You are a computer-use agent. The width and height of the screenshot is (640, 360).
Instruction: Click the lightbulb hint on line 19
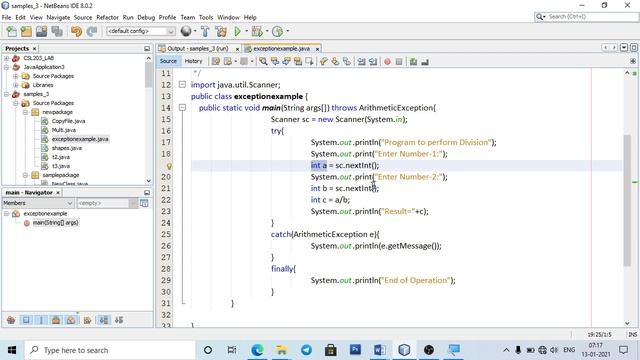[169, 166]
